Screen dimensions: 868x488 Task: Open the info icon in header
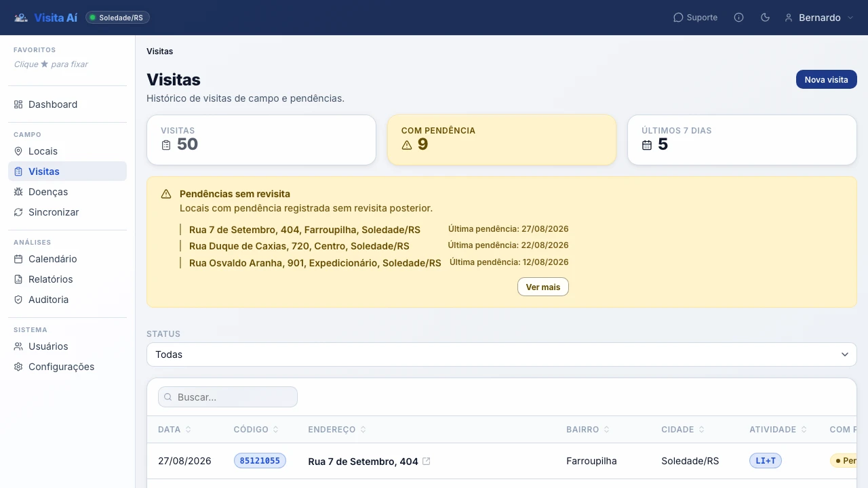tap(739, 18)
